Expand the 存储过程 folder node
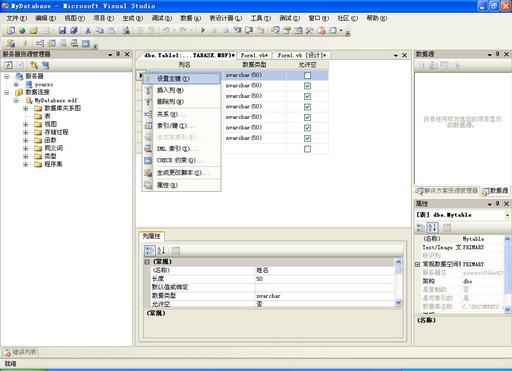The width and height of the screenshot is (512, 371). click(x=25, y=132)
